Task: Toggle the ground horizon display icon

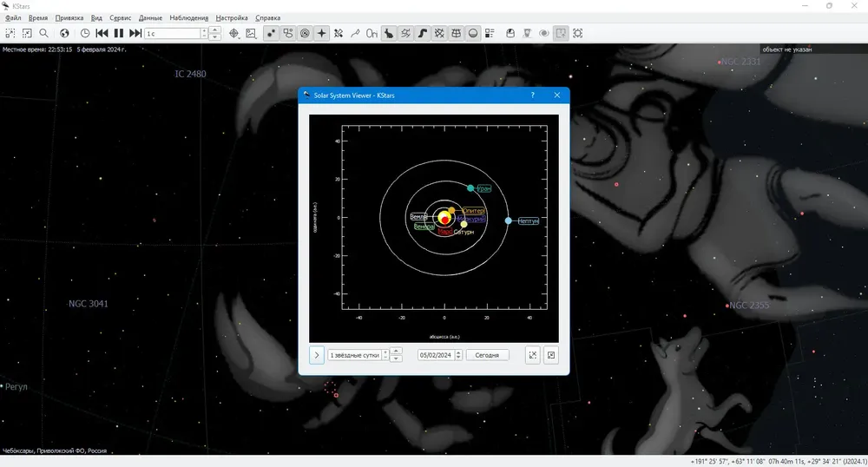Action: 473,33
